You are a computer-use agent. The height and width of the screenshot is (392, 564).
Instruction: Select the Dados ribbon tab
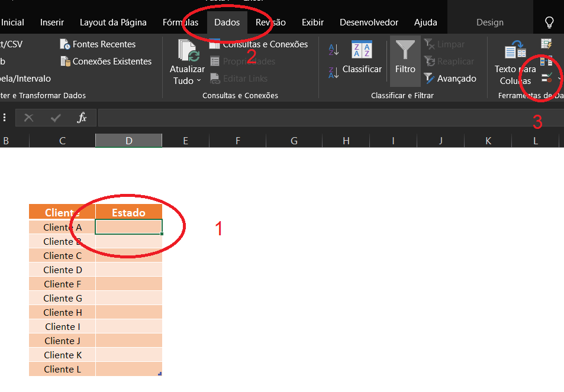tap(227, 22)
